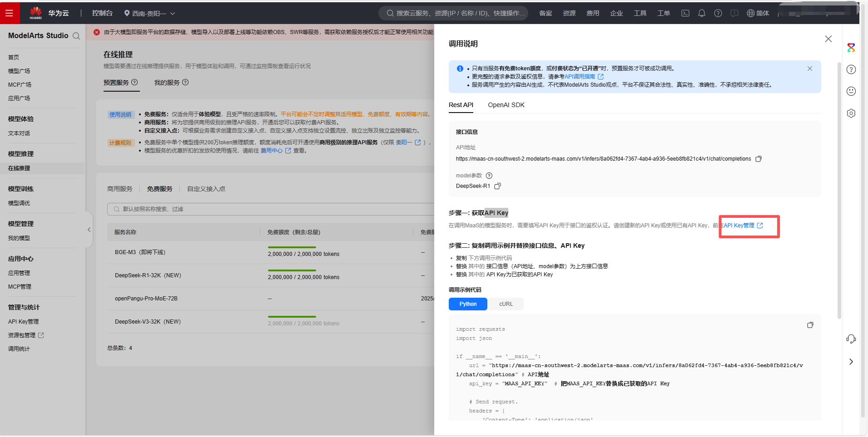Show help for model参数
This screenshot has height=437, width=868.
[489, 176]
